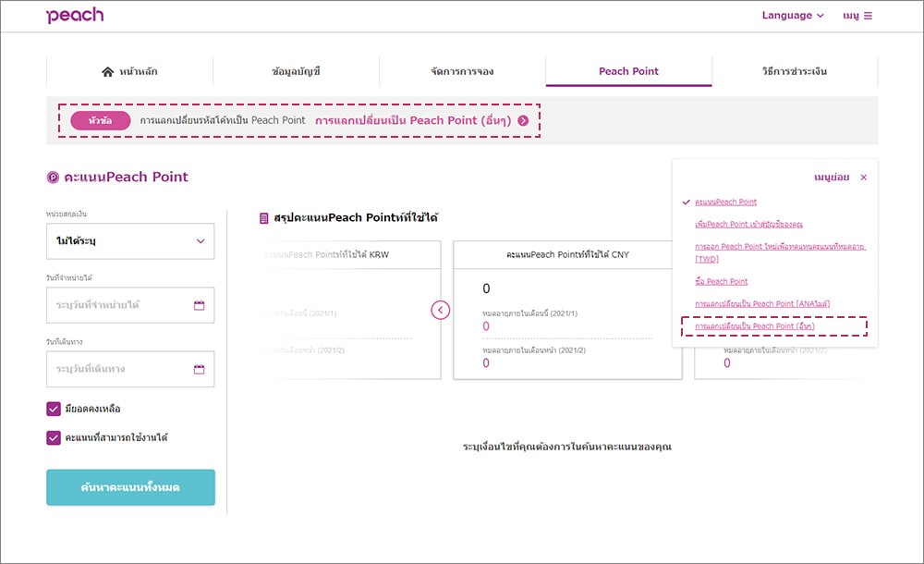Click หมดอายุภายในเดือนนี้ (2021/1) in CNY card
This screenshot has height=564, width=924.
pos(529,313)
